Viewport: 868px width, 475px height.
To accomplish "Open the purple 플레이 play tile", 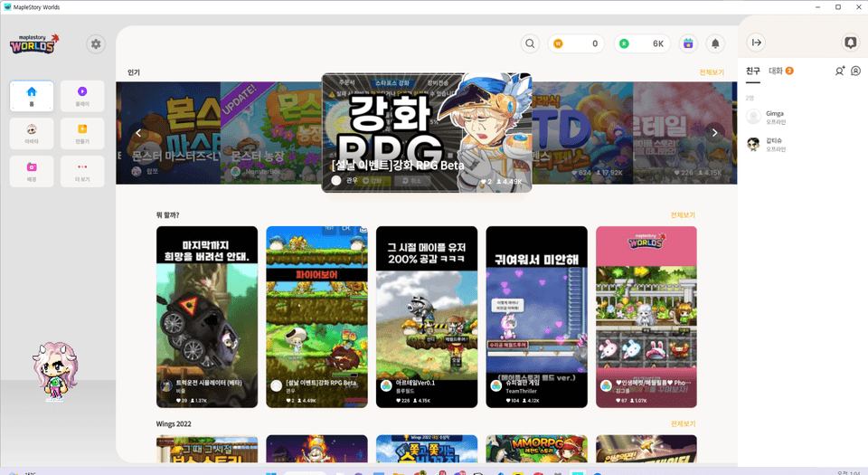I will pyautogui.click(x=82, y=96).
